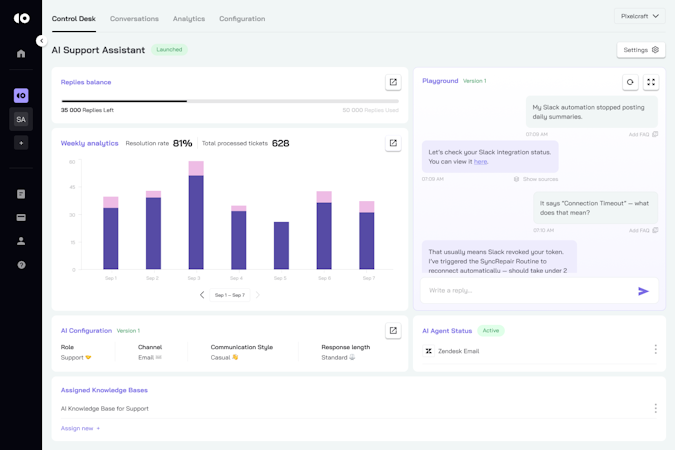
Task: Open Zendesk Email options menu
Action: point(656,350)
